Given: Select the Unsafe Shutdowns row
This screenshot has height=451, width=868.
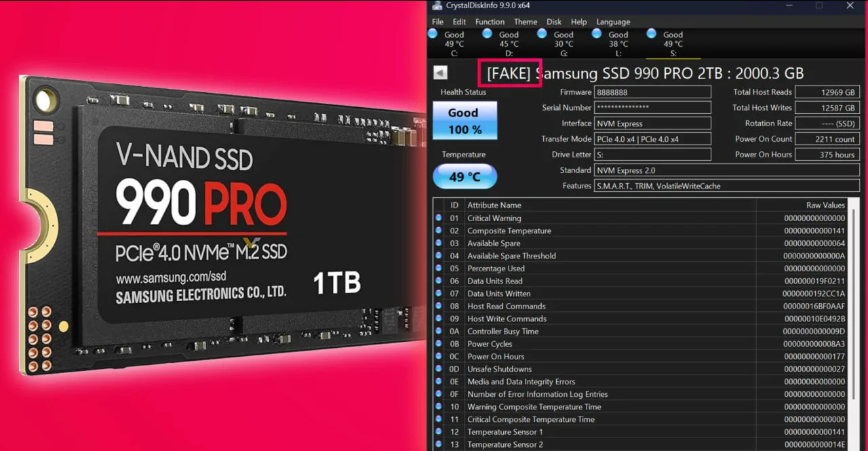Looking at the screenshot, I should point(641,369).
